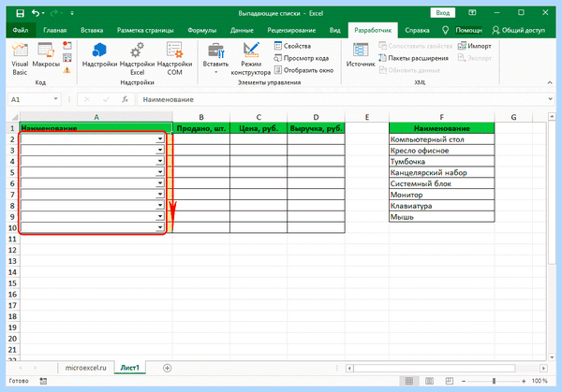Switch to the Данные tab
Viewport: 562px width, 392px height.
click(242, 30)
